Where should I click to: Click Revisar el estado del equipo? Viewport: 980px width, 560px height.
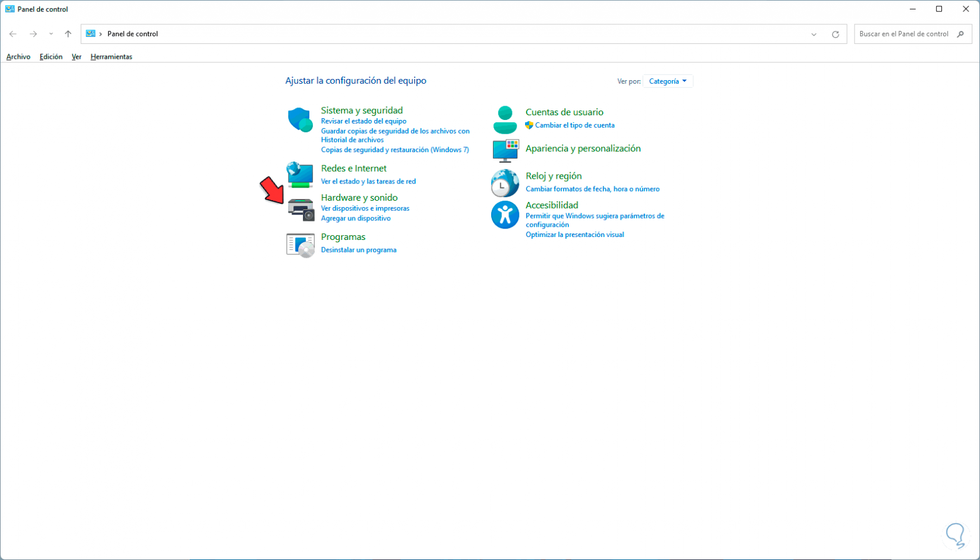point(363,121)
